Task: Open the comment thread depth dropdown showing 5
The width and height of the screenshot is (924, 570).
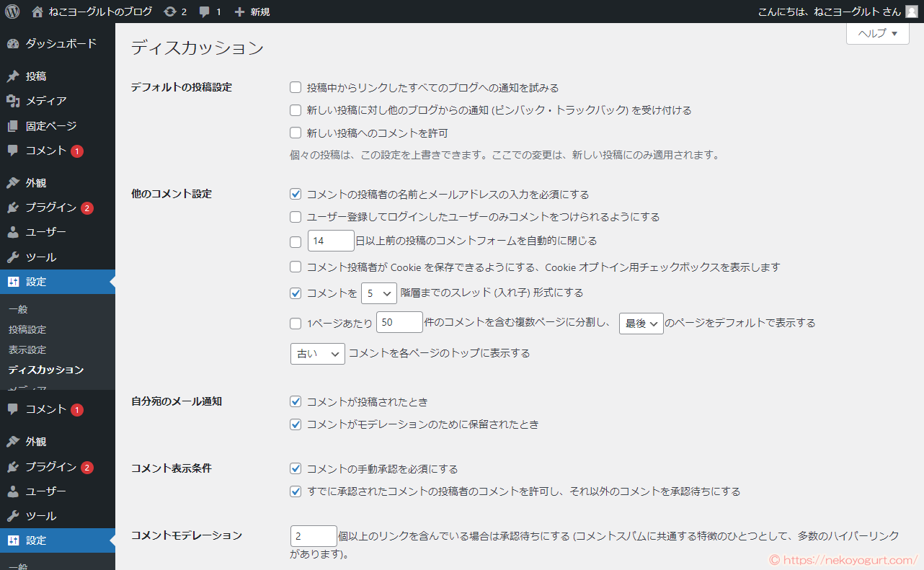Action: click(x=378, y=293)
